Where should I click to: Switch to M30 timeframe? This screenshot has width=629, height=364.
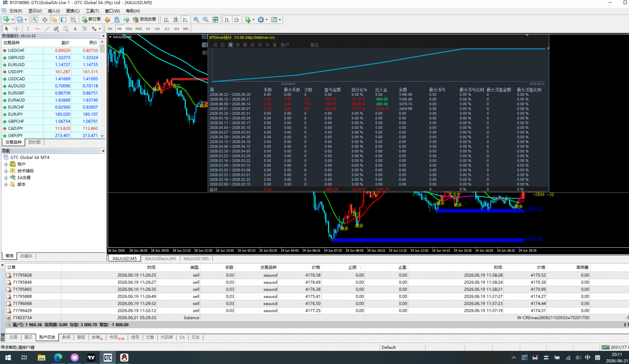pos(138,29)
